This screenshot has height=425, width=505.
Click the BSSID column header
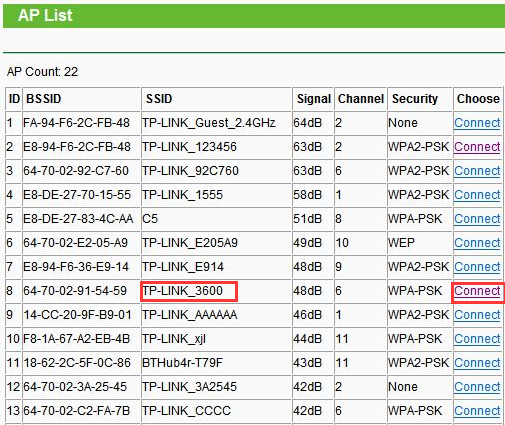[44, 99]
